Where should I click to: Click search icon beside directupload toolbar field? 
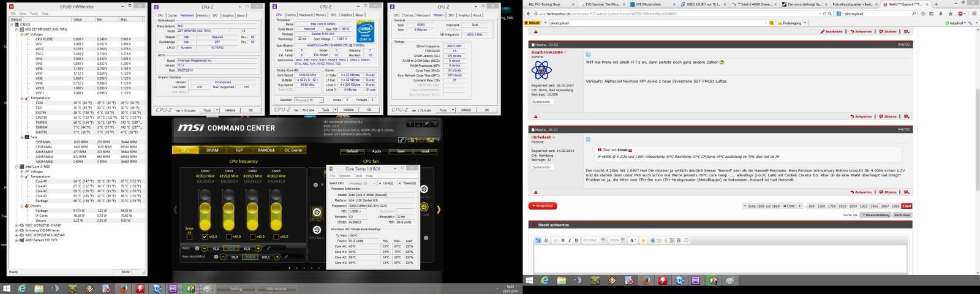tap(772, 23)
